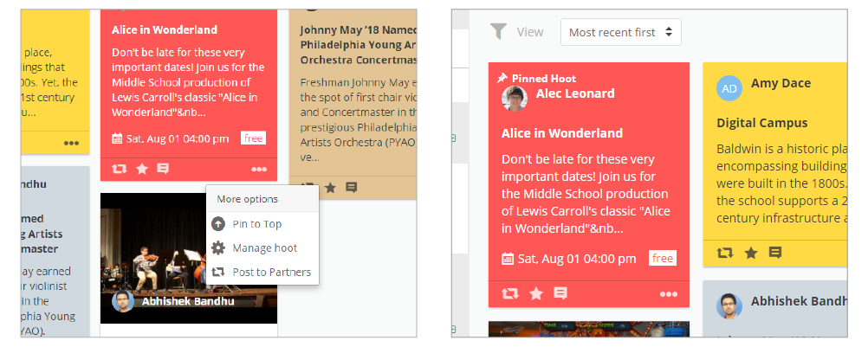
Task: Star the Amy Dace Digital Campus card
Action: pyautogui.click(x=751, y=253)
